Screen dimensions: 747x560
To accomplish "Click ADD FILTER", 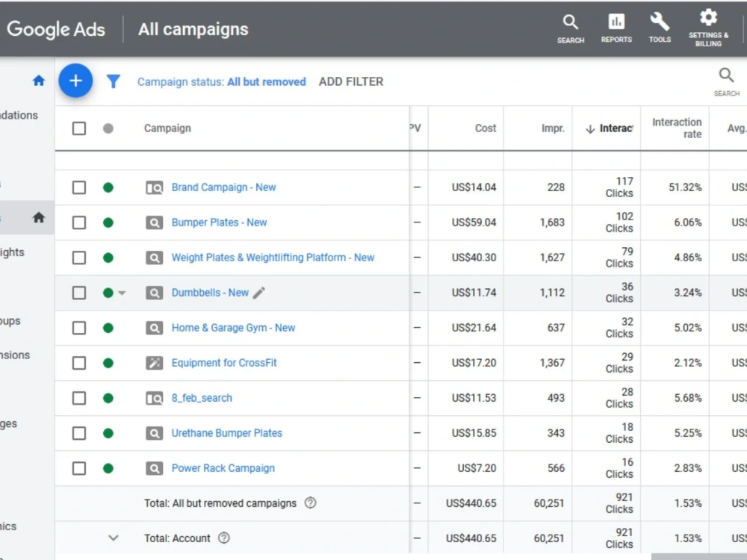I will click(350, 82).
